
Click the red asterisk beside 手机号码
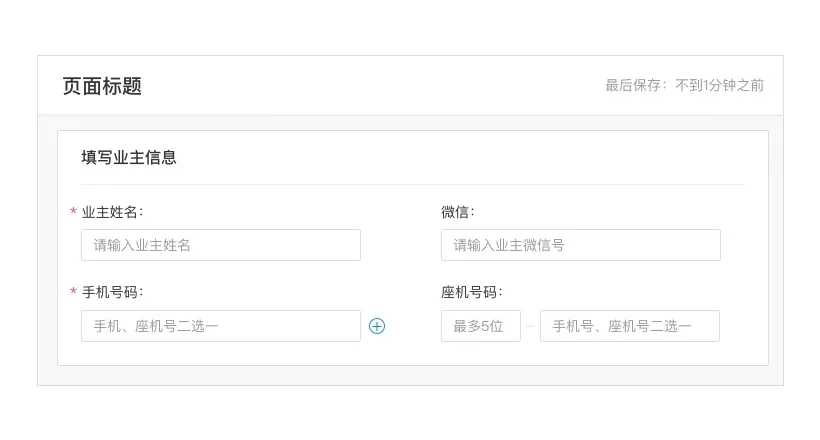(73, 291)
